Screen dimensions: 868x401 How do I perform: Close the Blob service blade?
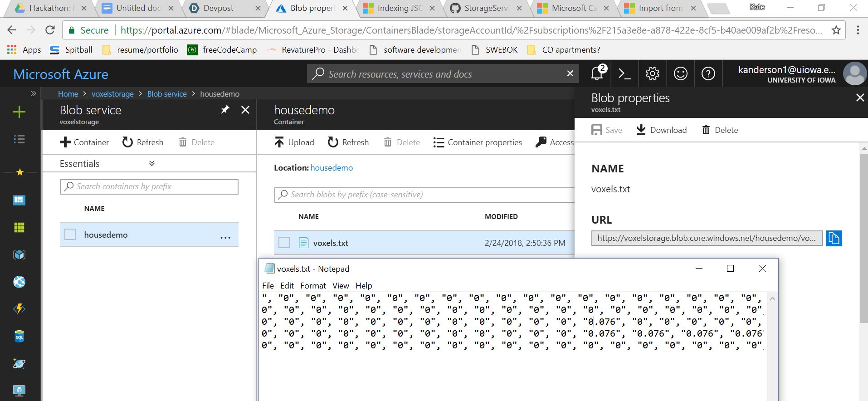[x=245, y=110]
